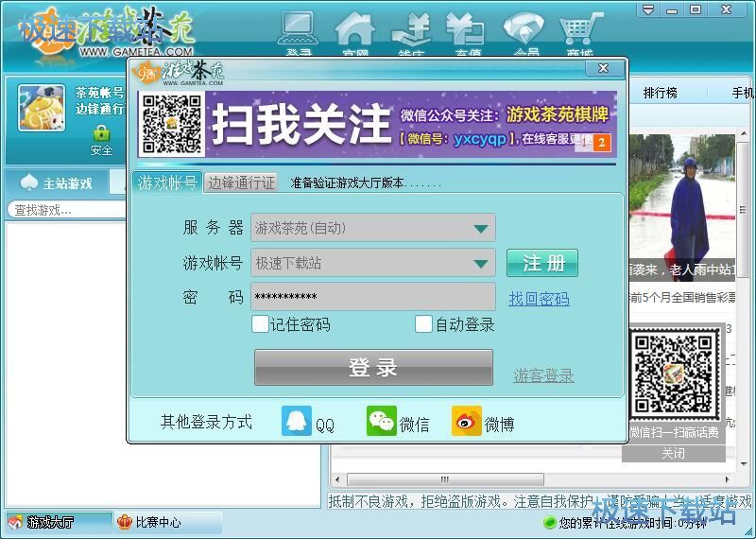Image resolution: width=756 pixels, height=539 pixels.
Task: Click the scroll-left arrow of horizontal scrollbar
Action: pyautogui.click(x=337, y=479)
